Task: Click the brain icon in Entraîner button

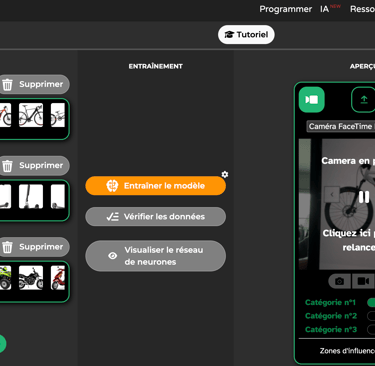Action: pyautogui.click(x=112, y=186)
